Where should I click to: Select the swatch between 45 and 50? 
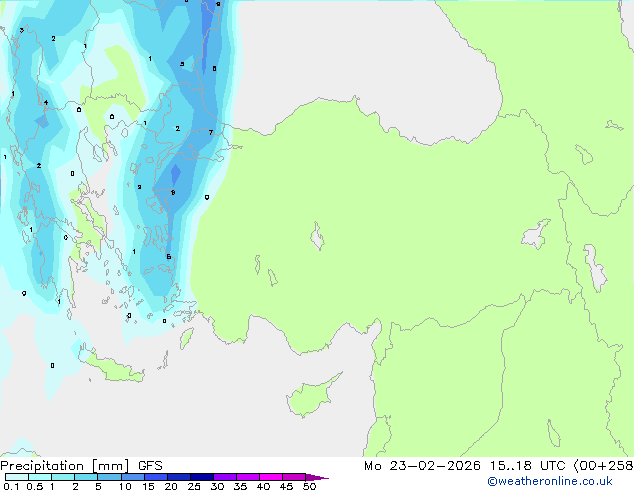click(x=294, y=477)
